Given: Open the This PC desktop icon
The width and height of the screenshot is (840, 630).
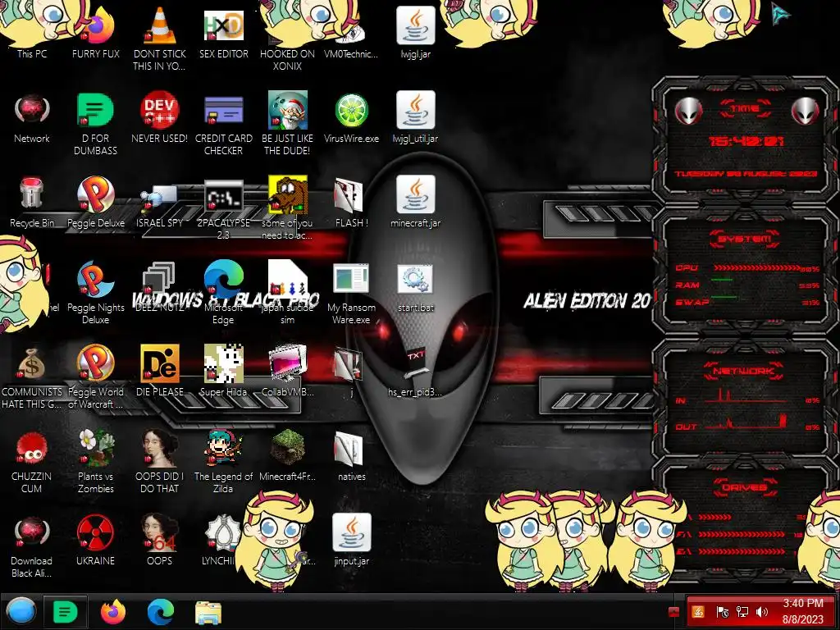Looking at the screenshot, I should (32, 32).
